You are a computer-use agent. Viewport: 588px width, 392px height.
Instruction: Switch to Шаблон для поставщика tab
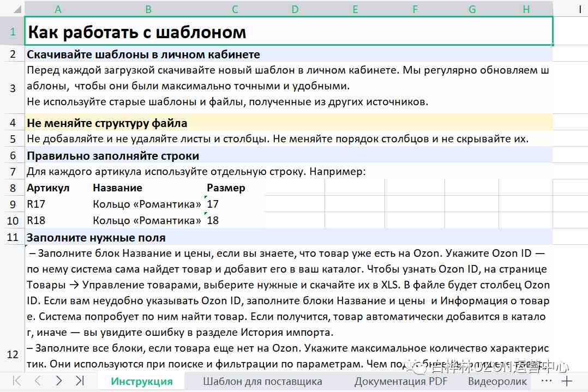(262, 382)
